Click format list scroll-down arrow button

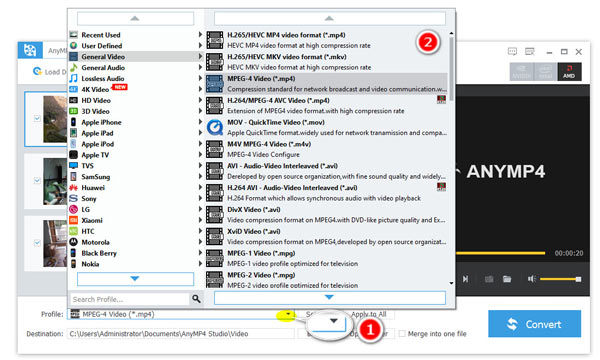click(x=329, y=297)
